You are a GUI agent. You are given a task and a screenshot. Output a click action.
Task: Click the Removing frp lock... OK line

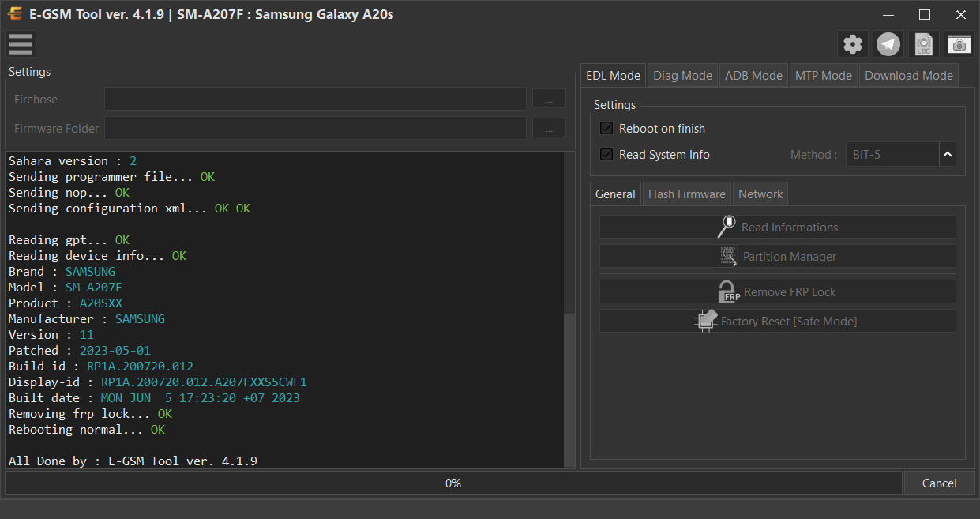click(x=90, y=414)
